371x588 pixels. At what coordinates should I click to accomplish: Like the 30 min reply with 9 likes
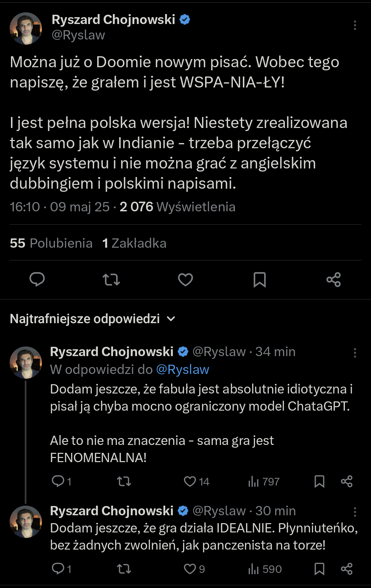[190, 569]
